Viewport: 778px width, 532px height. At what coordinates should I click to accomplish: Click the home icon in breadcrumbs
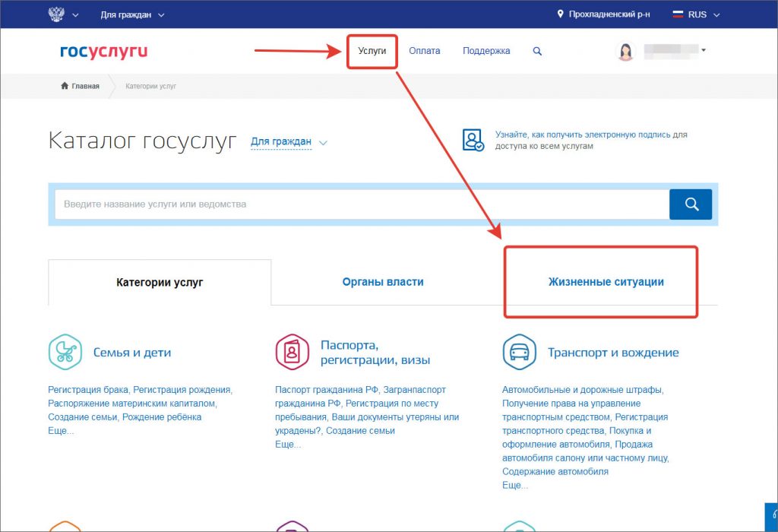click(65, 86)
